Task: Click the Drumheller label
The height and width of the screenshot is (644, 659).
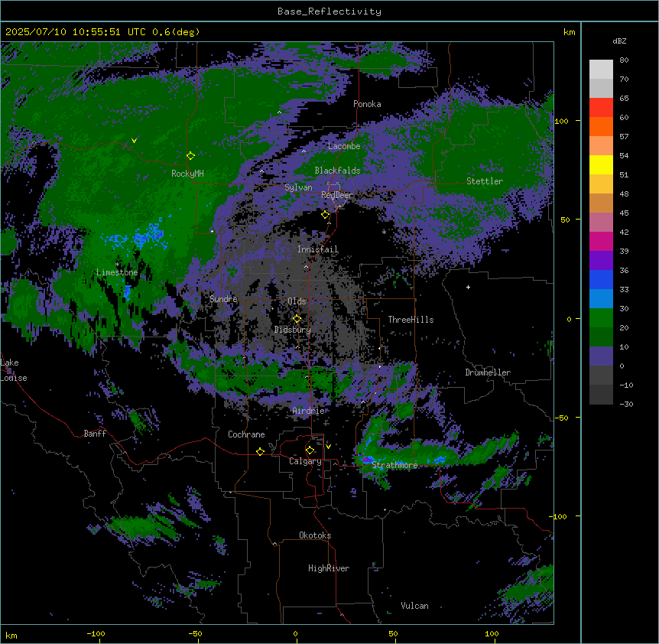Action: tap(488, 372)
